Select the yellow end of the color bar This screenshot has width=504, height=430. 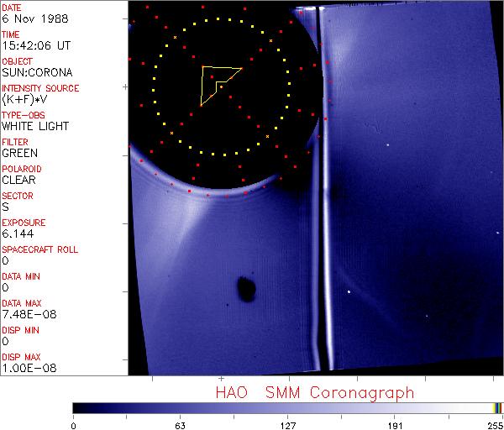497,407
